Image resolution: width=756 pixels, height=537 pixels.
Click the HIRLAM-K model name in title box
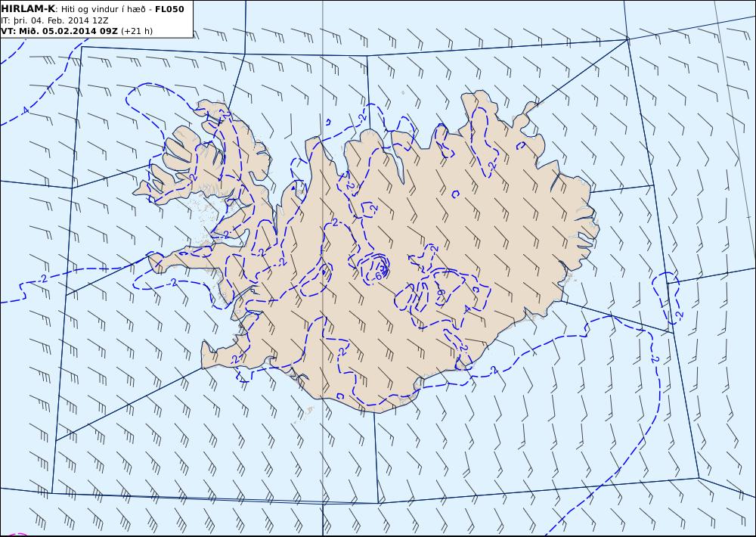point(29,8)
